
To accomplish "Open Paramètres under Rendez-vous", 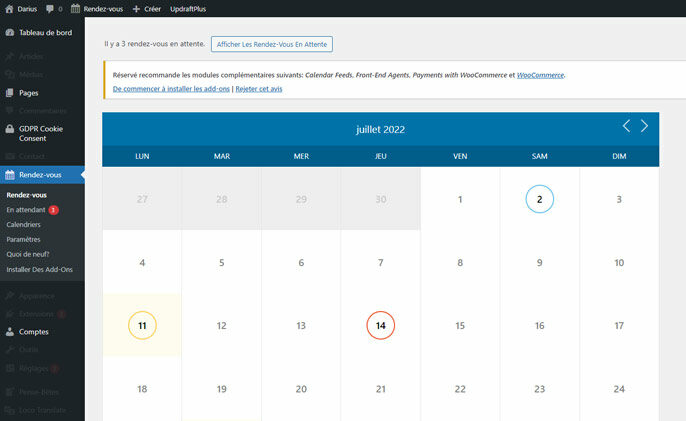I will pyautogui.click(x=24, y=240).
